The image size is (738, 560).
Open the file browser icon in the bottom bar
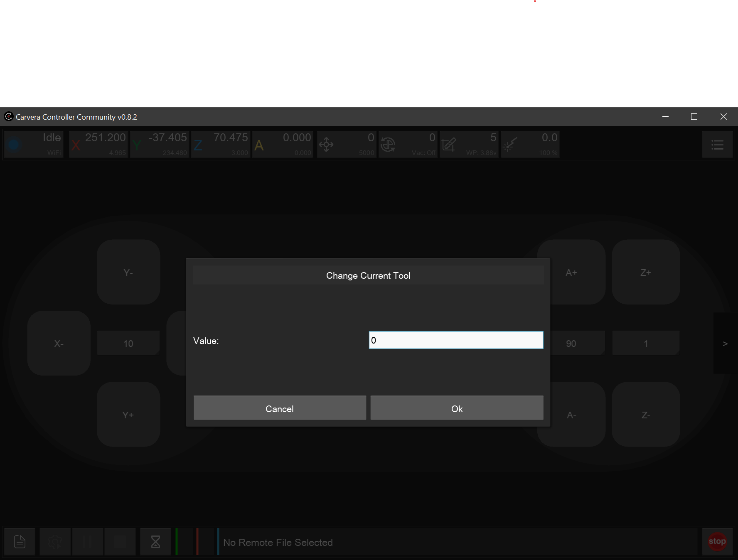20,542
